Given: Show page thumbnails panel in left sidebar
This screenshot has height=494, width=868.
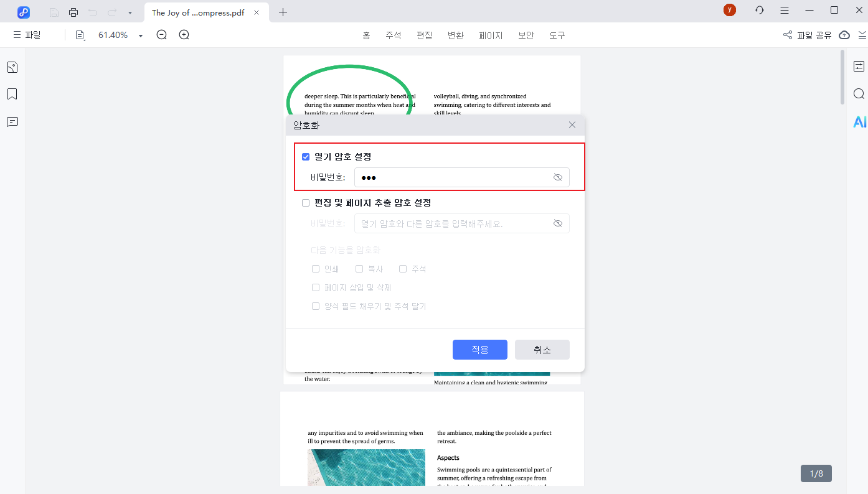Looking at the screenshot, I should [x=12, y=67].
